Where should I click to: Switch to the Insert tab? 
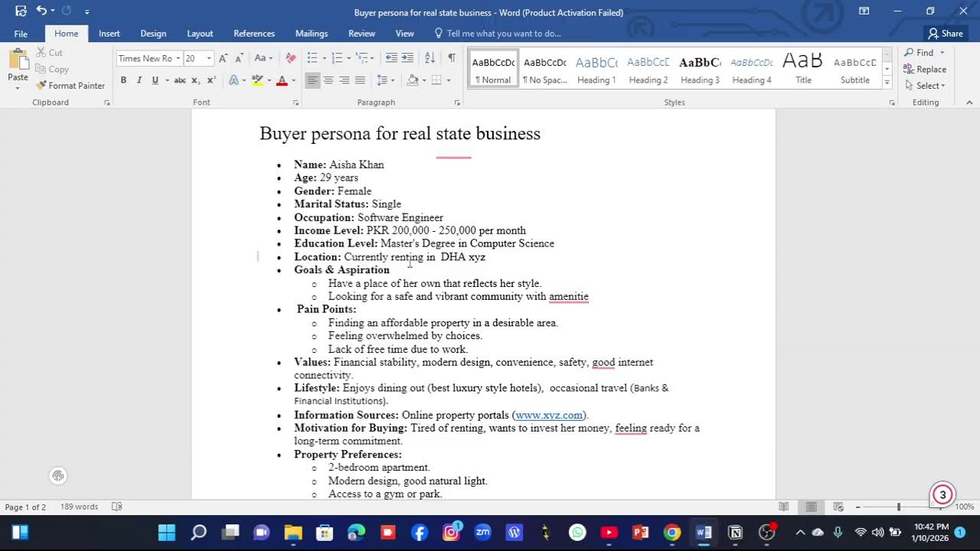click(109, 34)
